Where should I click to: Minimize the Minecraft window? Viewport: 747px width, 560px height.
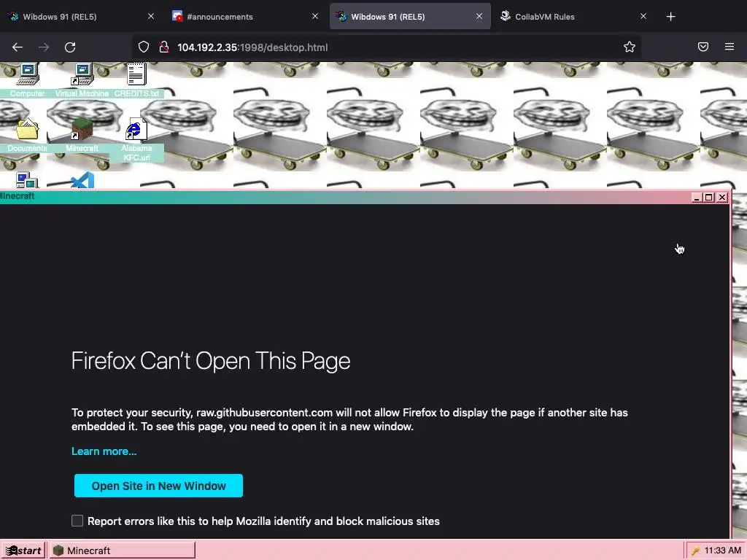point(697,197)
